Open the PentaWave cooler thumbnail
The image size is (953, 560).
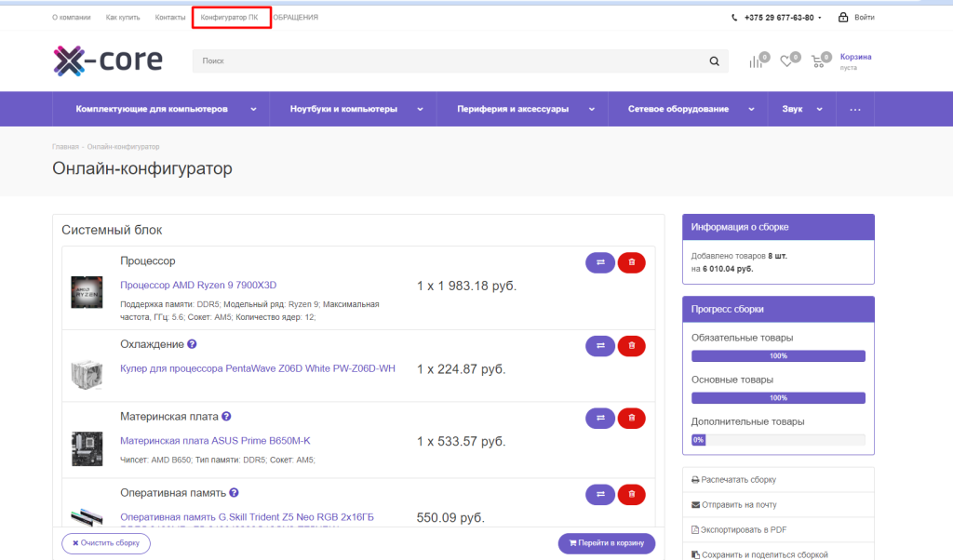(87, 374)
